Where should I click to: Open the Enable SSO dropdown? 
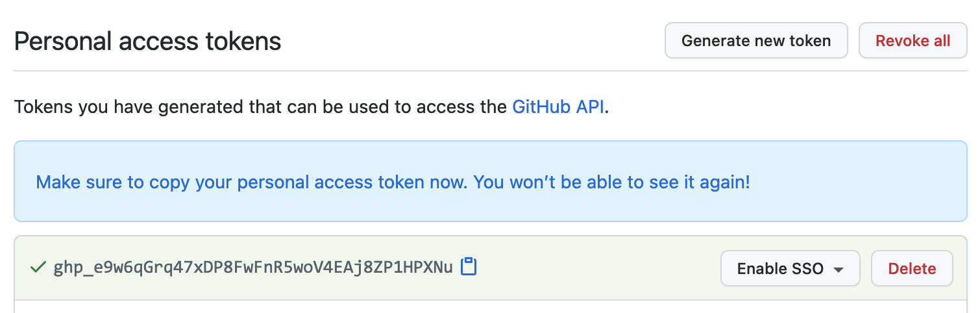pyautogui.click(x=790, y=268)
